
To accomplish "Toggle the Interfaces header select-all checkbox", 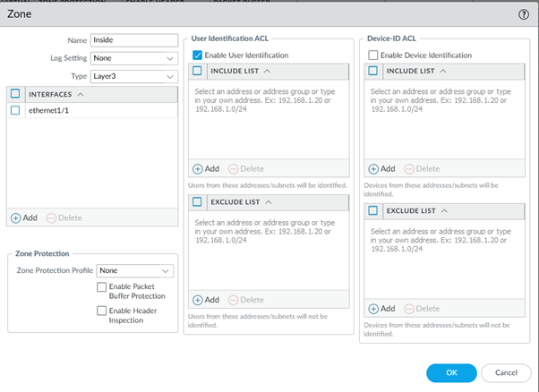I will click(x=15, y=94).
